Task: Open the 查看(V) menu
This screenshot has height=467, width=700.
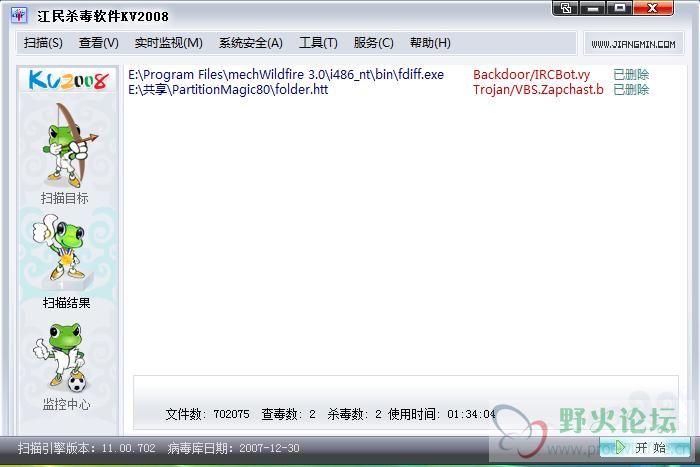Action: (99, 43)
